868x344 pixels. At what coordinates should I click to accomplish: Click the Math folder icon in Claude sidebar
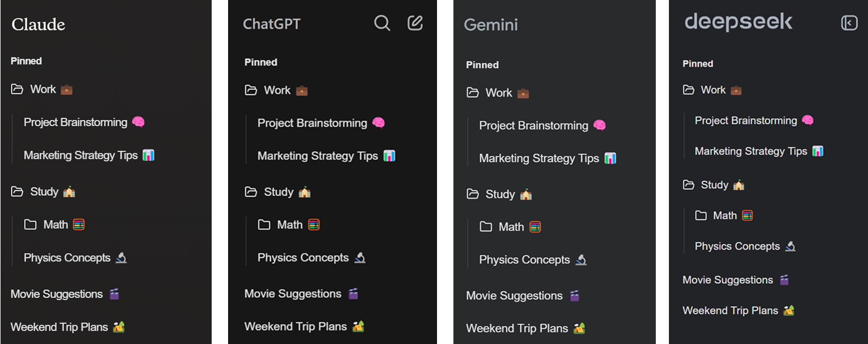(31, 225)
